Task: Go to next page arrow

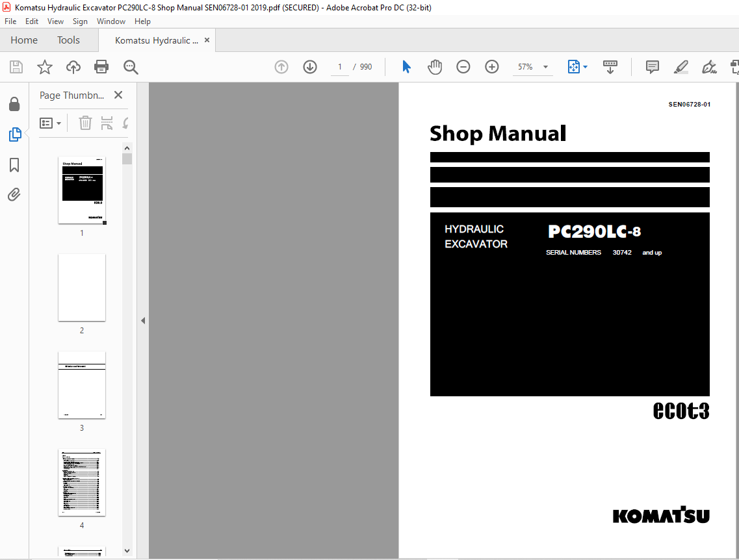Action: click(x=309, y=67)
